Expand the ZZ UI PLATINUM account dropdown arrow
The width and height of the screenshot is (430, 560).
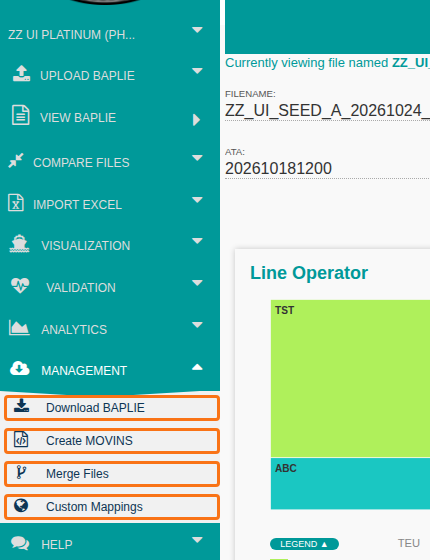pyautogui.click(x=197, y=30)
